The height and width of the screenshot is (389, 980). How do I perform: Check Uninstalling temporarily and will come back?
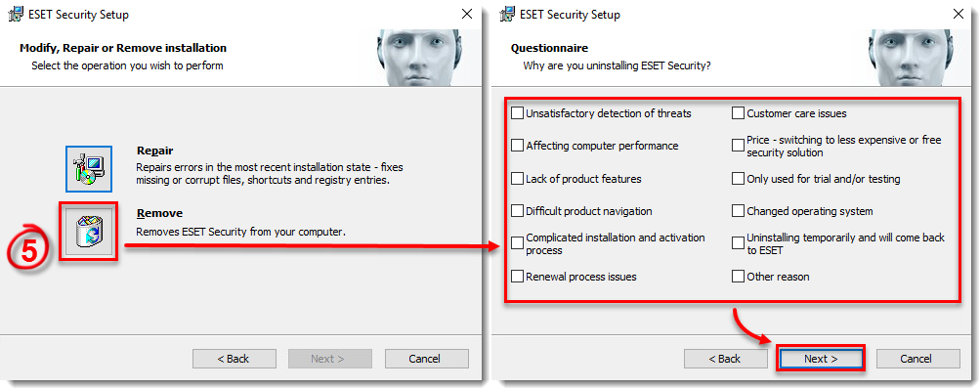(x=738, y=243)
